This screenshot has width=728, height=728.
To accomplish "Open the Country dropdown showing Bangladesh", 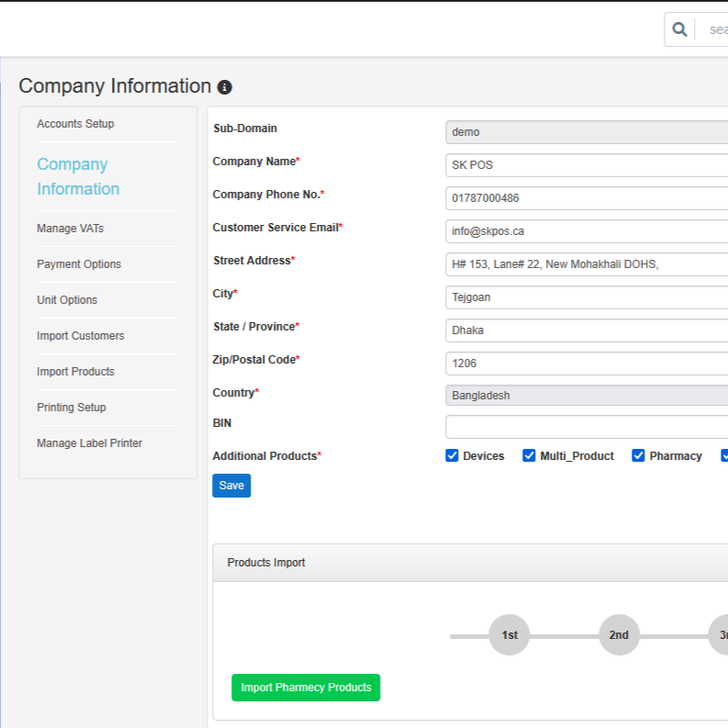I will (587, 395).
